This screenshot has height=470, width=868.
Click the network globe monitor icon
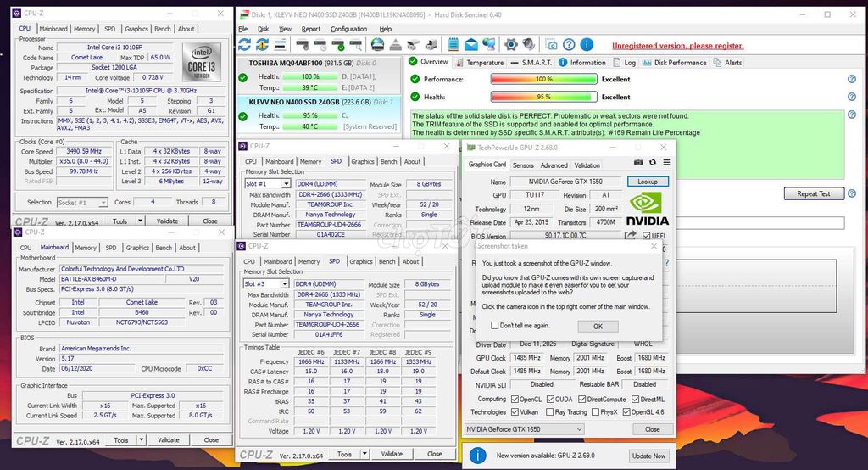[489, 44]
